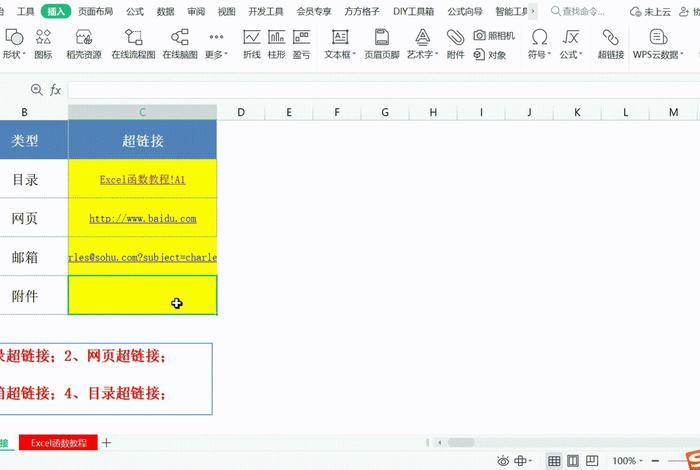Click the zoom out minus button

(x=655, y=461)
